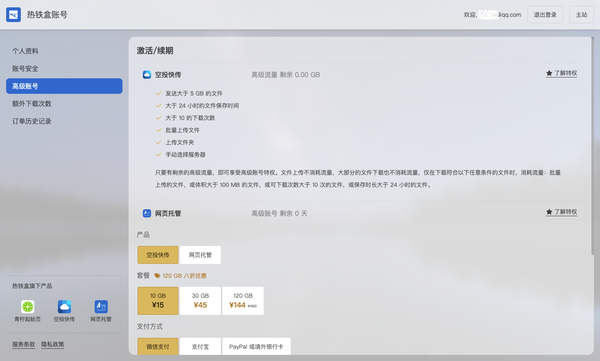Open 网页托管 product icon in sidebar
This screenshot has width=600, height=361.
tap(101, 307)
